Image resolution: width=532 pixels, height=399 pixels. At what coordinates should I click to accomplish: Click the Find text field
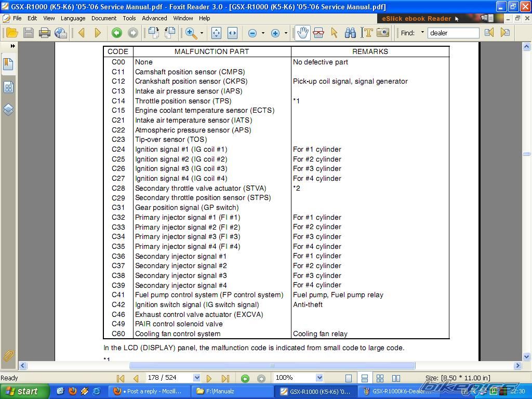(x=453, y=33)
